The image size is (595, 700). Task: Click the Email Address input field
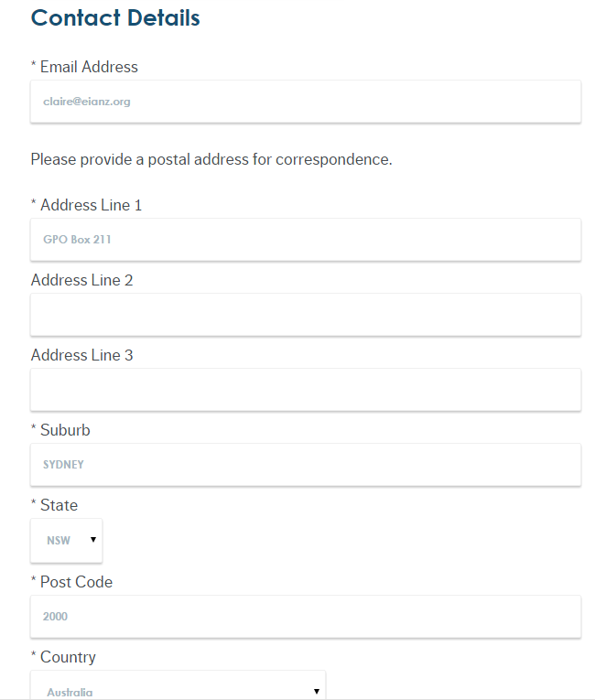click(306, 102)
